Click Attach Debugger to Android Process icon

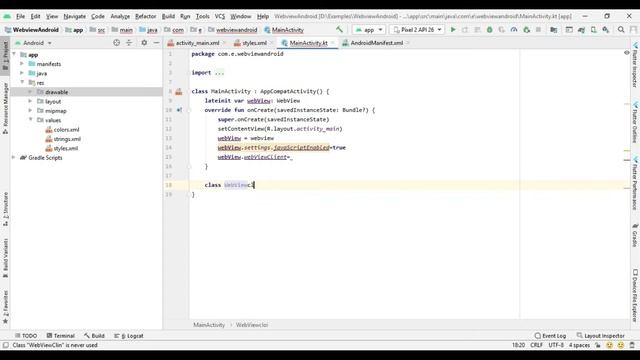pyautogui.click(x=527, y=30)
